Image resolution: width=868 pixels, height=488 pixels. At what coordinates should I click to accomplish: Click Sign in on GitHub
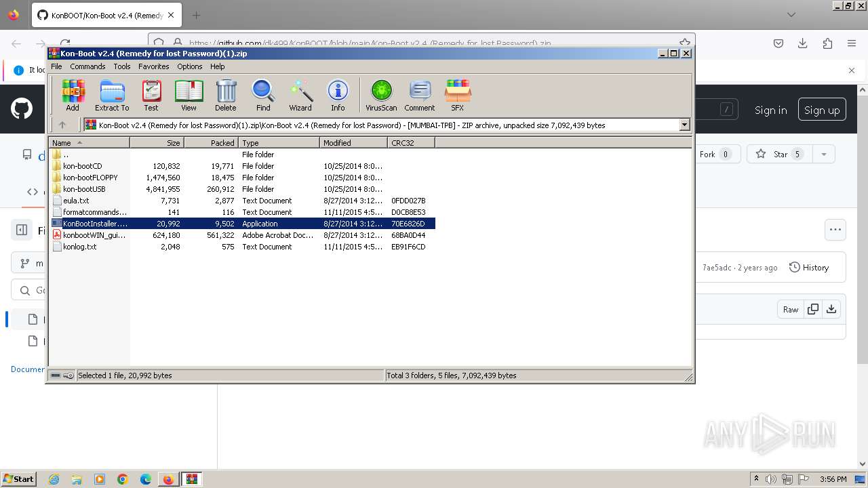tap(771, 110)
